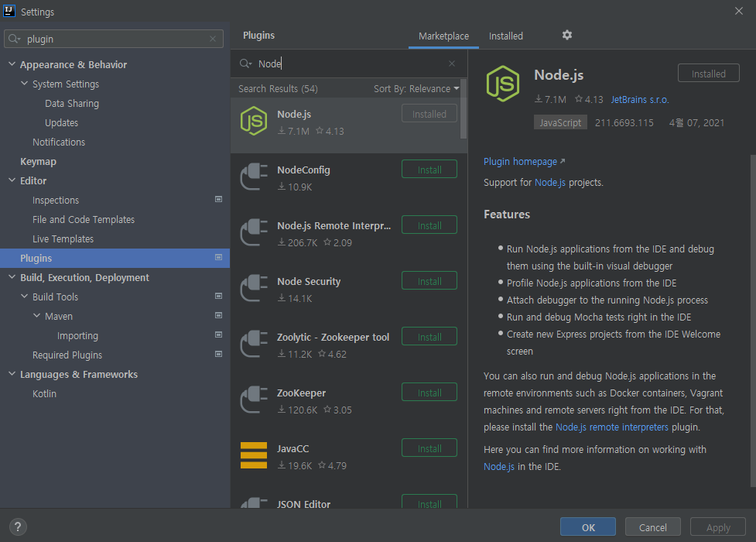Click the JavaCC yellow stripes icon
Viewport: 756px width, 542px height.
pos(254,455)
